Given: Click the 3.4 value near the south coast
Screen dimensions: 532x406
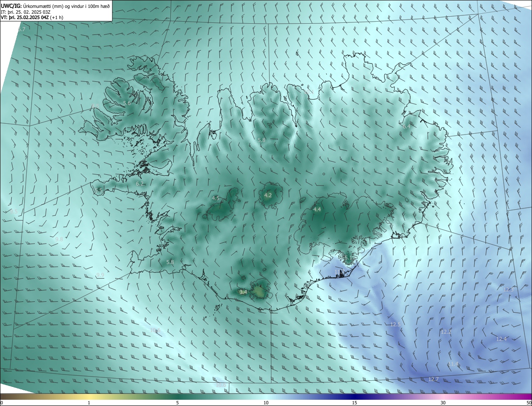Looking at the screenshot, I should coord(244,292).
